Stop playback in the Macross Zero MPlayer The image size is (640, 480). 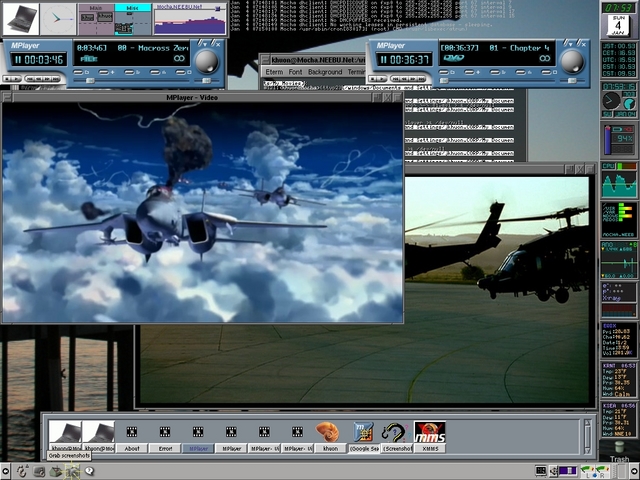click(6, 78)
